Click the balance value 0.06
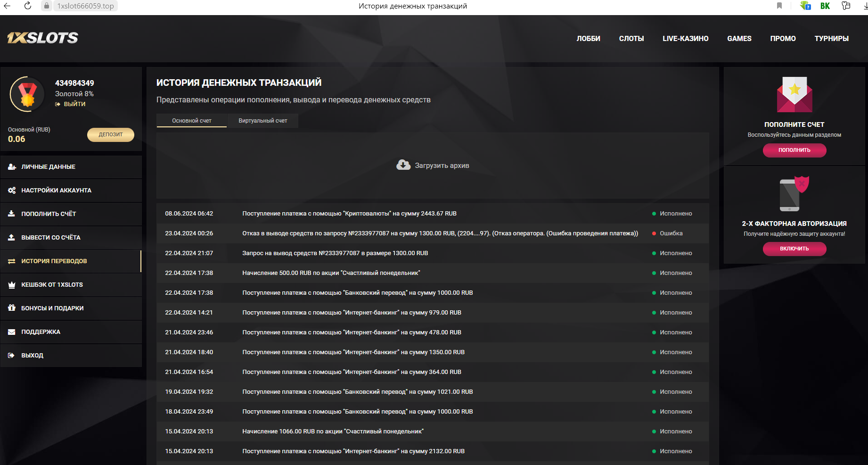 click(16, 139)
